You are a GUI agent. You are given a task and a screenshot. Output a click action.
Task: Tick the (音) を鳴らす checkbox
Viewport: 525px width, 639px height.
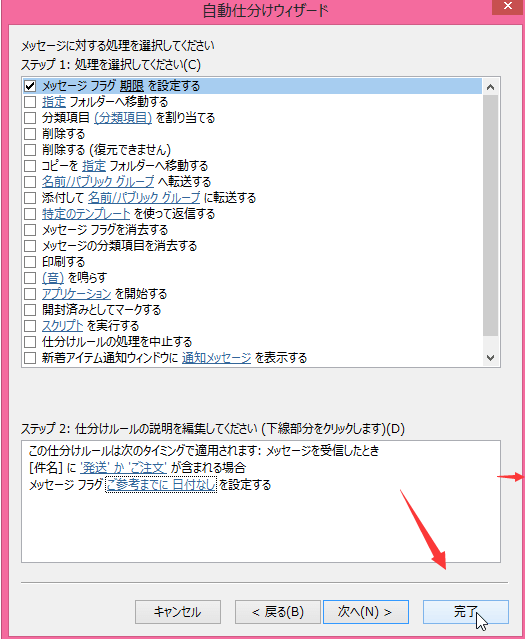point(30,278)
